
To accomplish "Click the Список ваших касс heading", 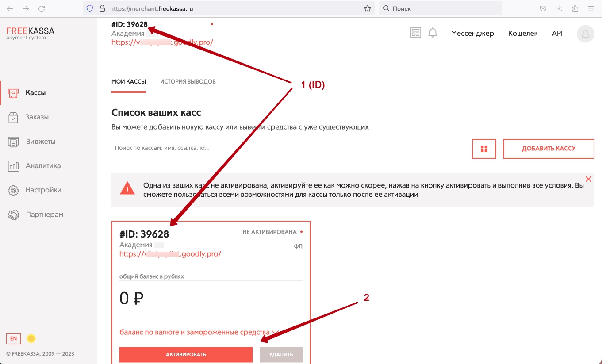I will pos(157,113).
